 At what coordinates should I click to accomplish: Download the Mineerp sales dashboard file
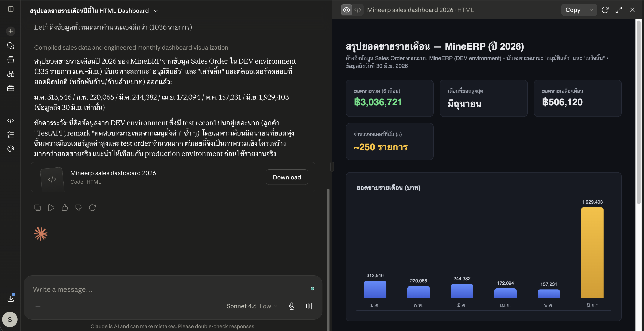coord(287,177)
